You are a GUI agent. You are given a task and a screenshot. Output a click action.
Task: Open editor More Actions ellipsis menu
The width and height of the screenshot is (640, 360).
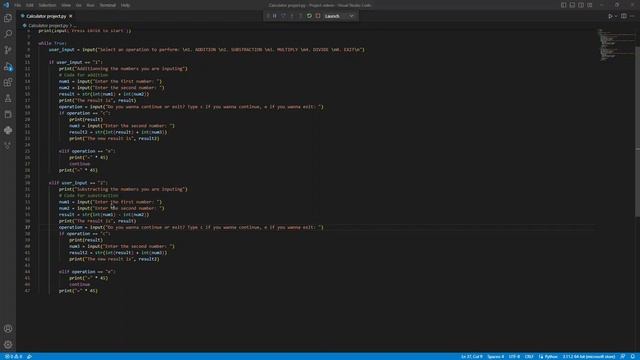632,16
